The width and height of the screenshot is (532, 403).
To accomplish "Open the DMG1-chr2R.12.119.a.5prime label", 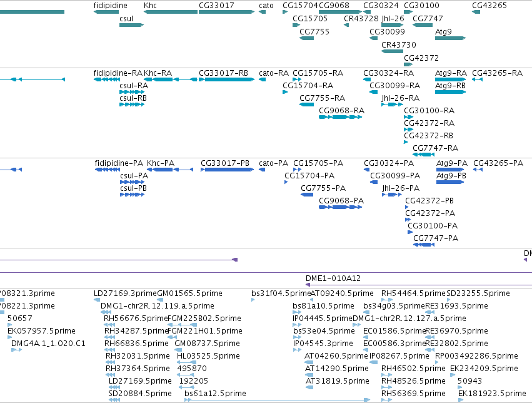I will (157, 306).
